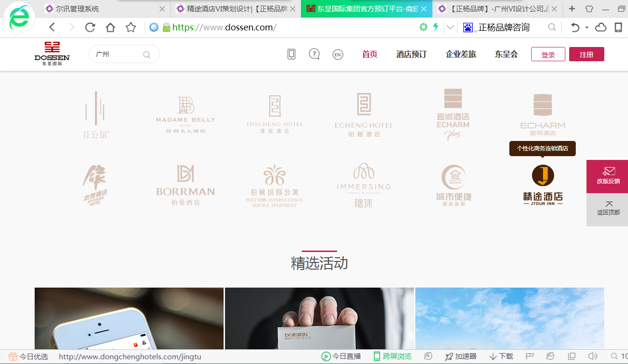
Task: Open the Attitude Hotel brand logo
Action: (96, 186)
